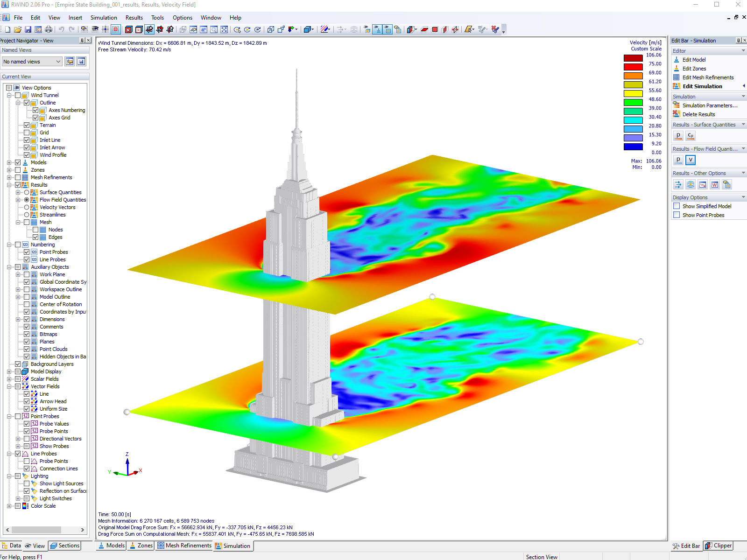Click the Edit Model icon in Editor
Image resolution: width=747 pixels, height=560 pixels.
pyautogui.click(x=677, y=60)
